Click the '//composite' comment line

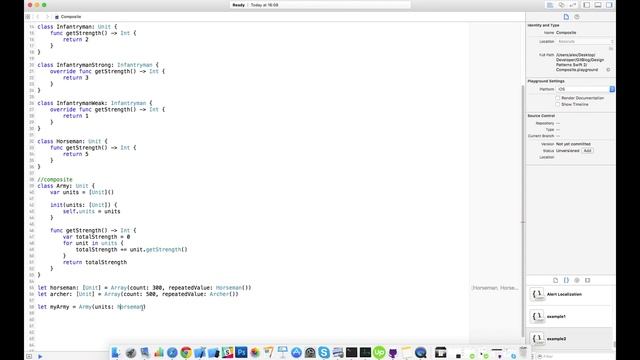point(55,180)
